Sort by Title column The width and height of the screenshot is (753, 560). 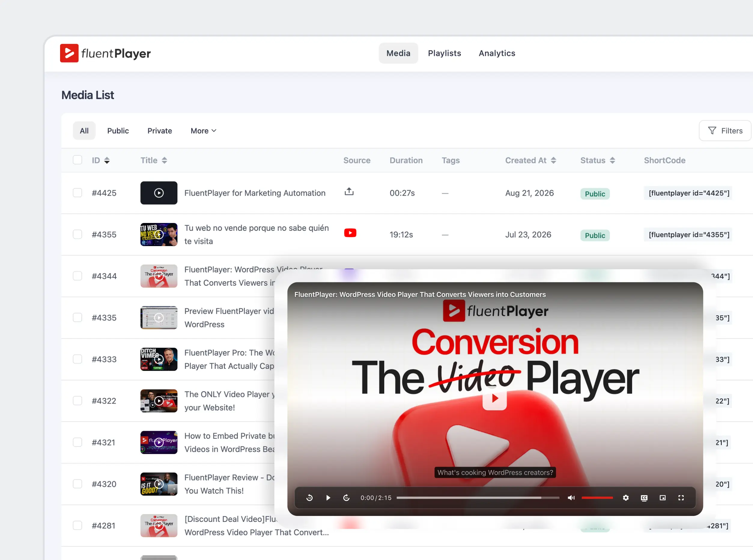154,160
